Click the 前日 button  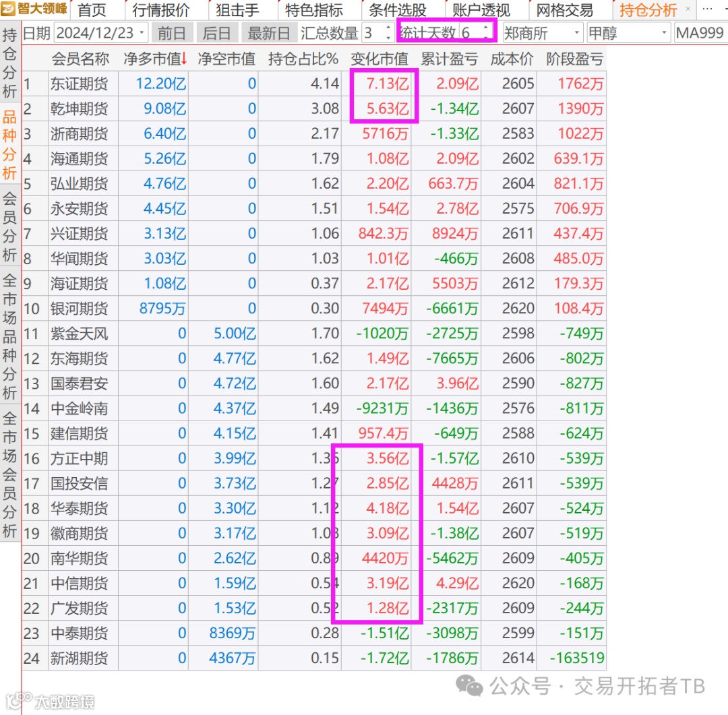pos(171,33)
